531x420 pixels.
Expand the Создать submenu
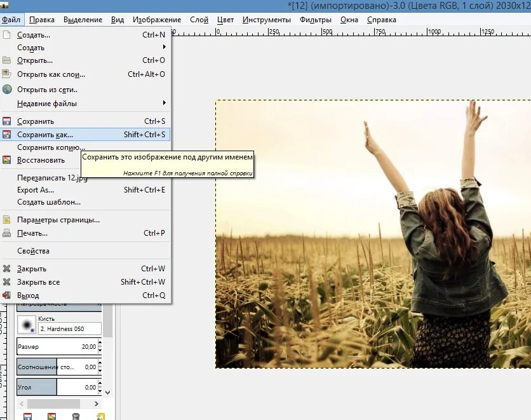85,48
